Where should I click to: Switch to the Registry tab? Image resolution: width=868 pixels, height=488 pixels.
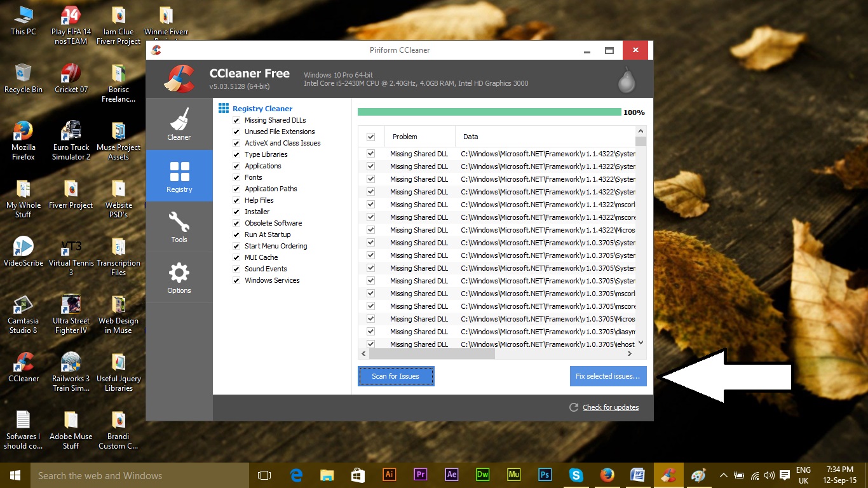pos(179,176)
